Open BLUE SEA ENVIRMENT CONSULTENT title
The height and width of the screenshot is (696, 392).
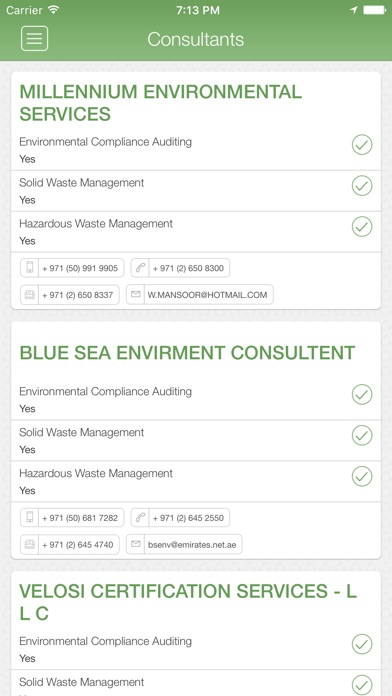tap(187, 353)
